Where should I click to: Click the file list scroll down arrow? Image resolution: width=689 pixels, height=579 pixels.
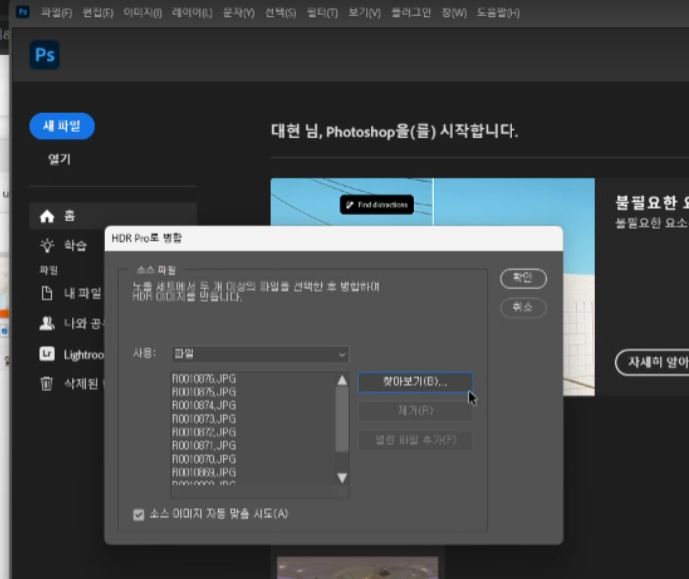[x=342, y=478]
